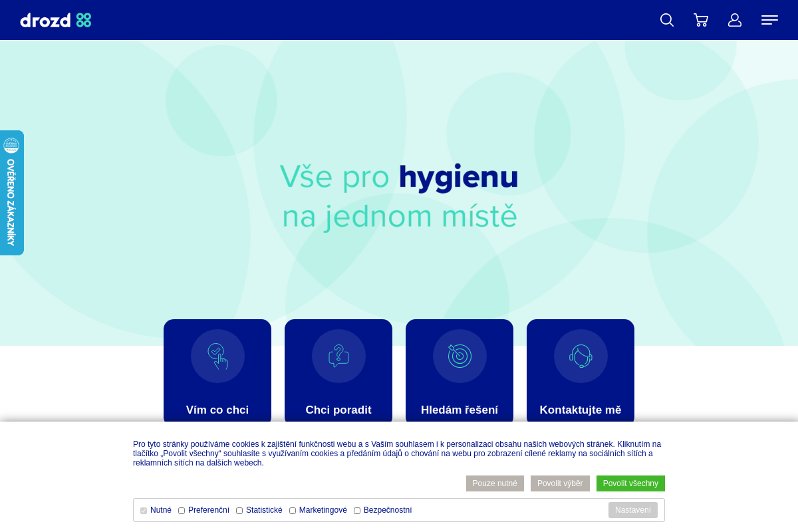Click the user account icon

(x=735, y=20)
